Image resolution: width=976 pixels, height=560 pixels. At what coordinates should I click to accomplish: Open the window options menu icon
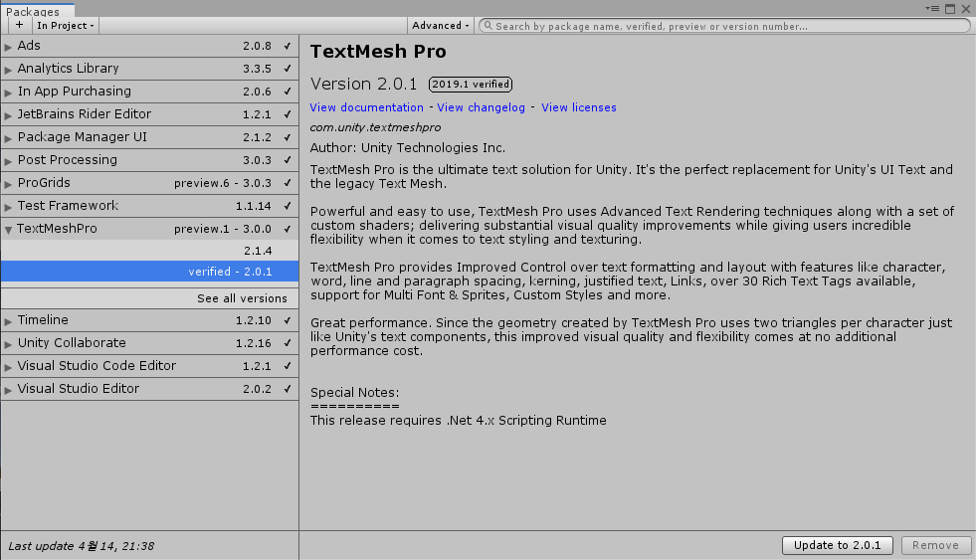pyautogui.click(x=932, y=9)
